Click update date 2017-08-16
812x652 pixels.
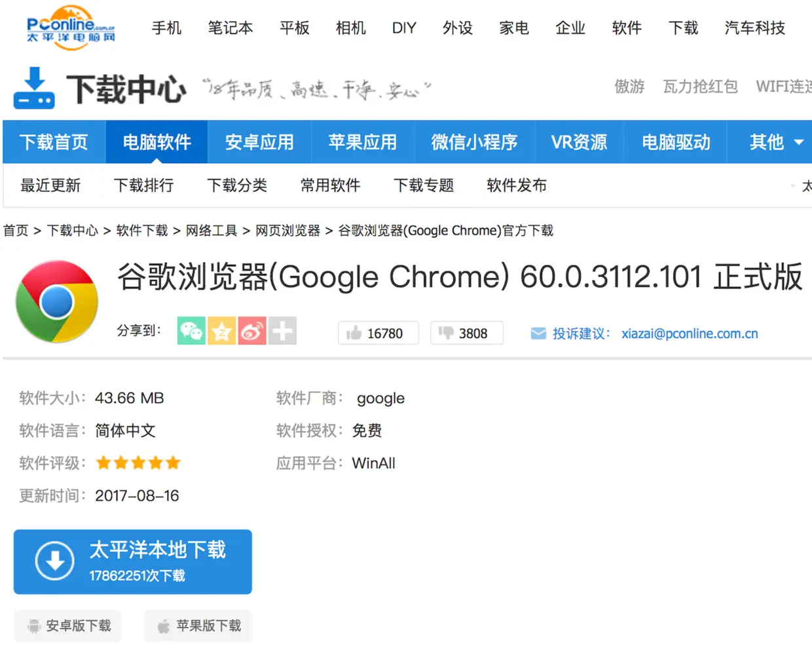137,496
